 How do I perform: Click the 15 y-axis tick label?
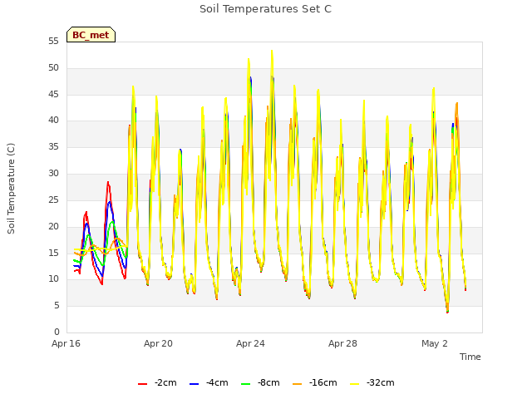point(53,253)
